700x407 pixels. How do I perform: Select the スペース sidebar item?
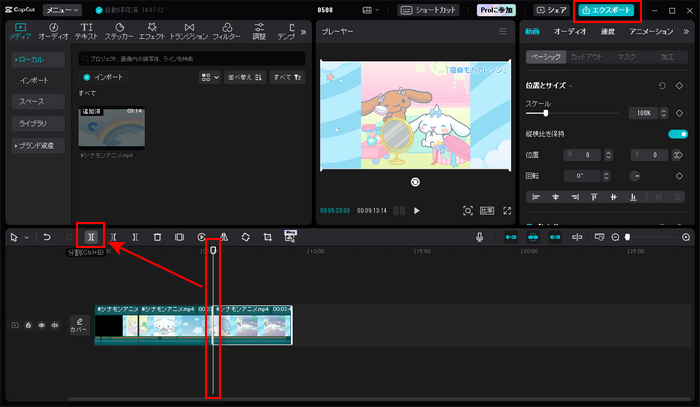point(38,102)
